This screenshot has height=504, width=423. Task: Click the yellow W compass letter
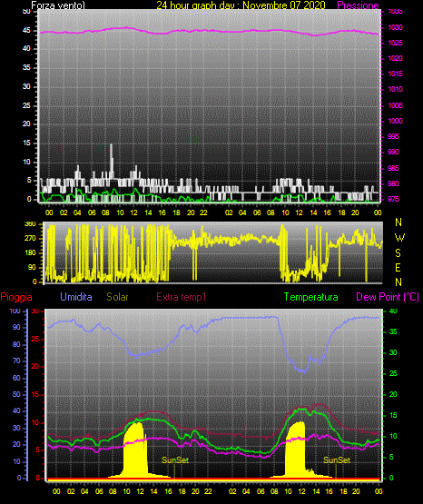(x=399, y=238)
